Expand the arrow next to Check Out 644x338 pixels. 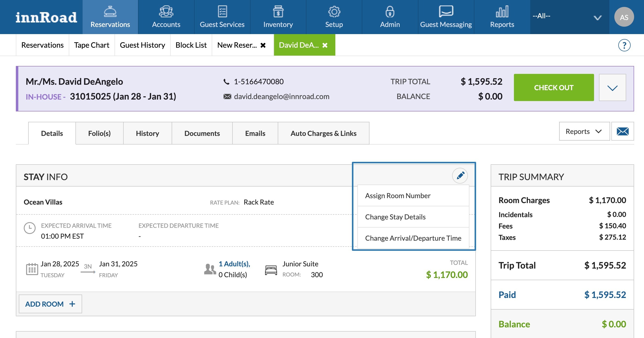coord(612,88)
